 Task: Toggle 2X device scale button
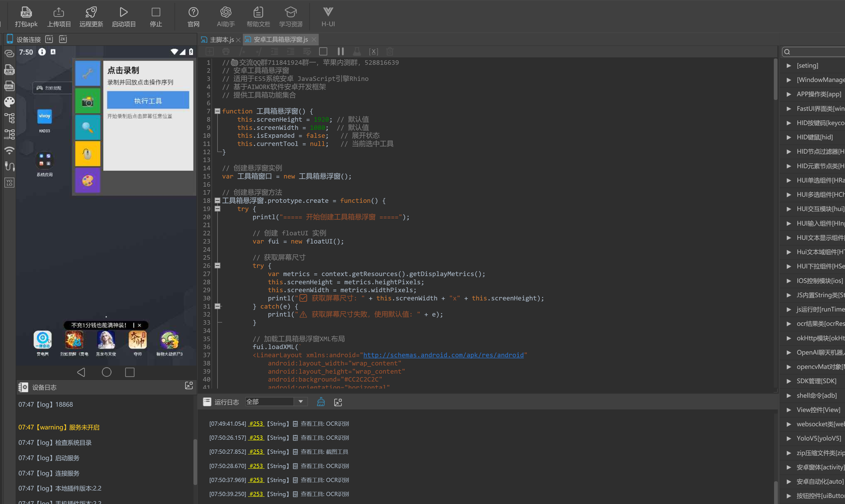click(63, 39)
